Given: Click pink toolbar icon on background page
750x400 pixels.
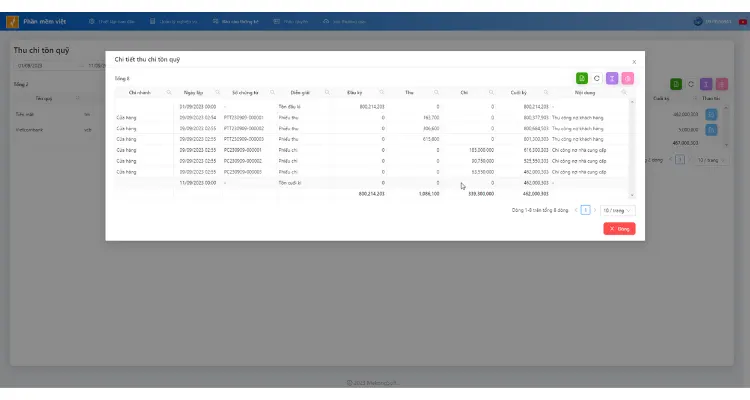Looking at the screenshot, I should click(722, 84).
